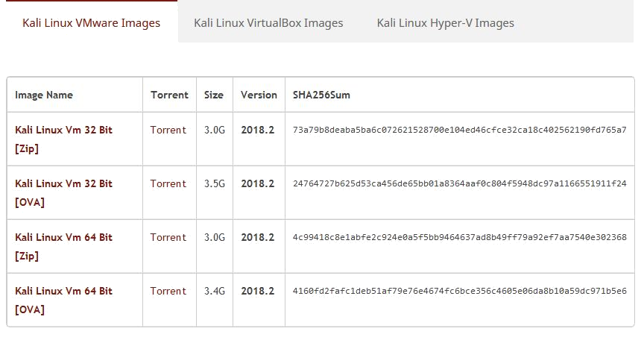Pick the SHA256 hash starting with 4160fd2f
The image size is (644, 343).
point(459,292)
